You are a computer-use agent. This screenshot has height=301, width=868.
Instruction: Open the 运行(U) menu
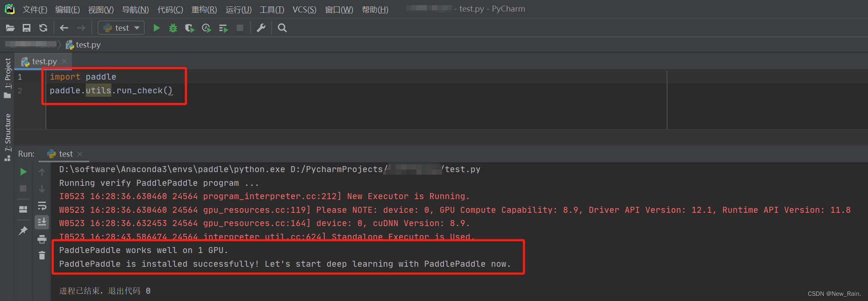238,9
